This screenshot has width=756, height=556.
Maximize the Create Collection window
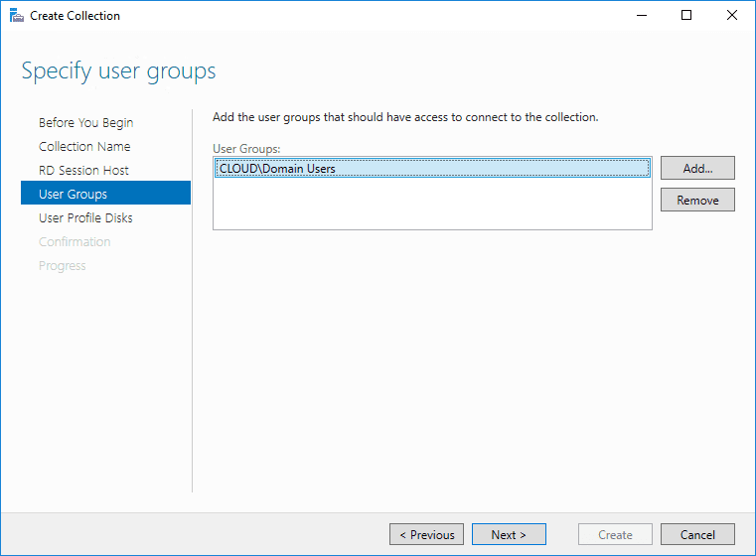click(x=686, y=16)
